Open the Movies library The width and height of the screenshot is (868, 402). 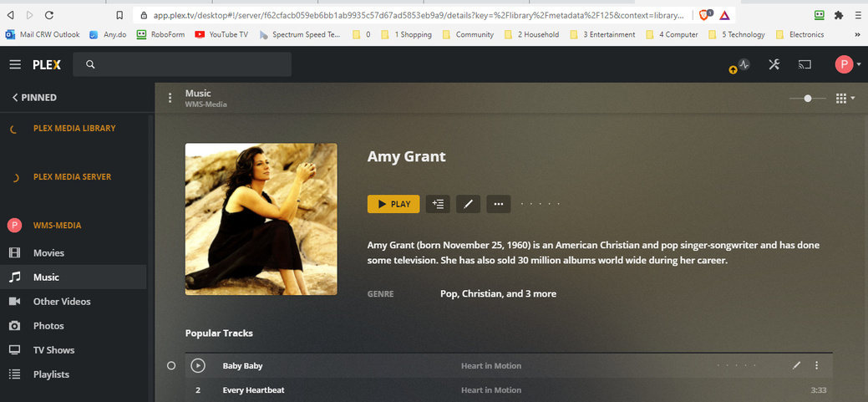[48, 253]
